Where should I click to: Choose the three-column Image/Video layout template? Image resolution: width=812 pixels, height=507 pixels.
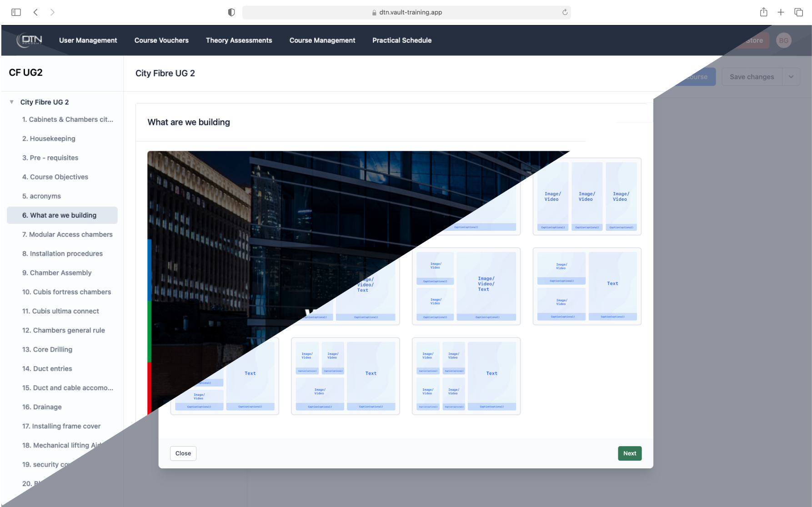click(587, 196)
